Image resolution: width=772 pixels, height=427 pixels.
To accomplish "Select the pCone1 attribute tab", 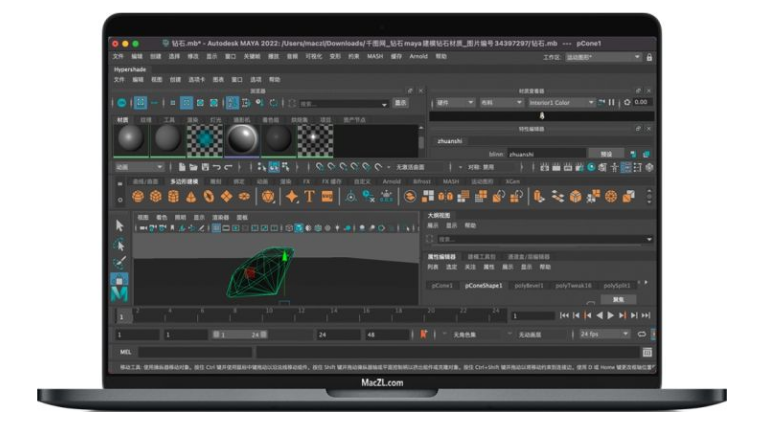I will tap(442, 286).
